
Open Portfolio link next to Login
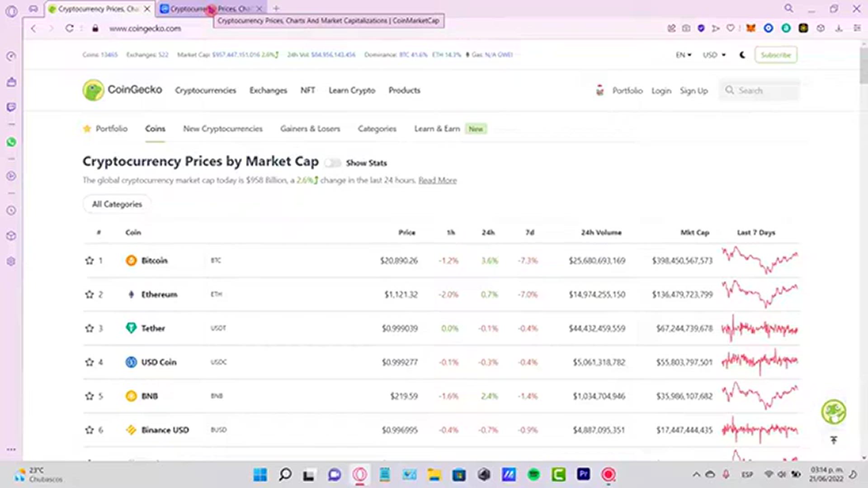627,91
